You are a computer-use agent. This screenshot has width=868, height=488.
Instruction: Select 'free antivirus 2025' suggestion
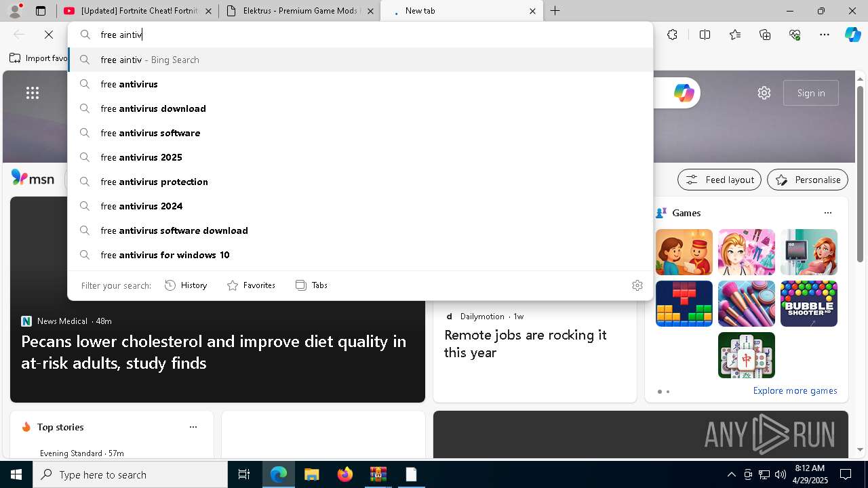(x=361, y=157)
